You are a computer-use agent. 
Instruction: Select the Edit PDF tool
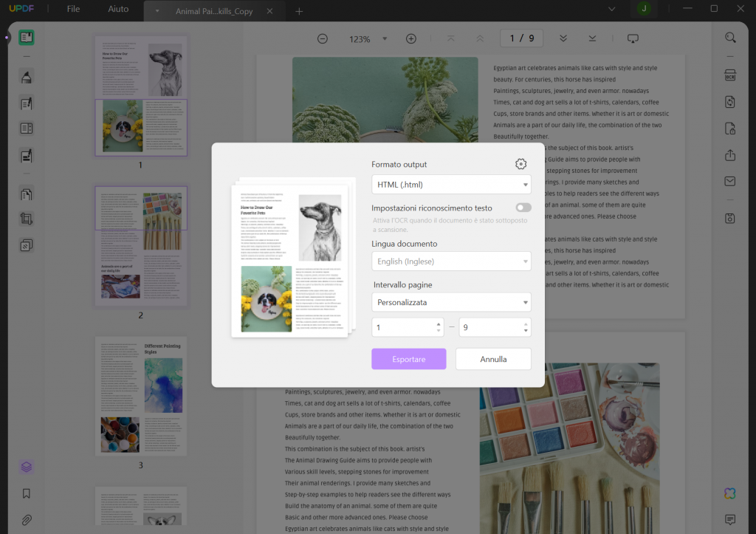(27, 103)
